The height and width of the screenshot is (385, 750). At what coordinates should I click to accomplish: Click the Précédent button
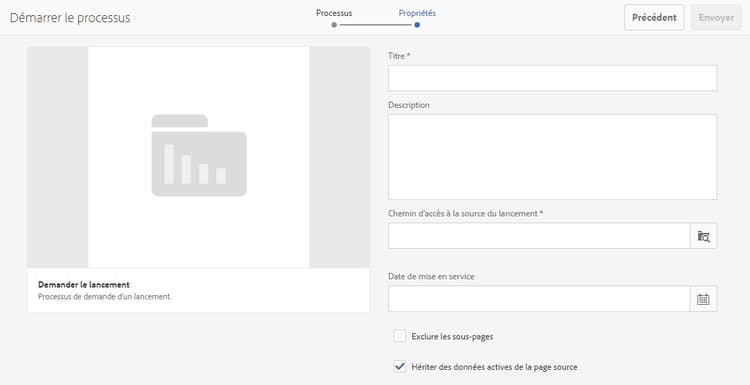click(654, 18)
